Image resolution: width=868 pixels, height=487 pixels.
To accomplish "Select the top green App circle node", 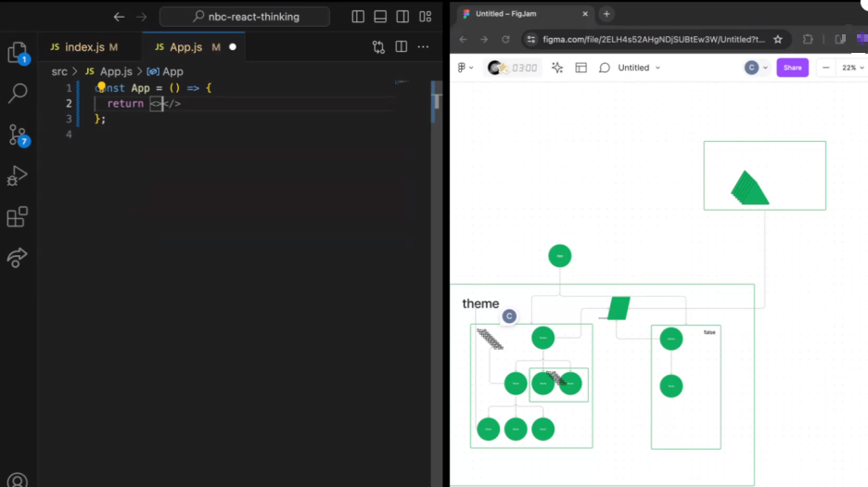I will coord(560,256).
